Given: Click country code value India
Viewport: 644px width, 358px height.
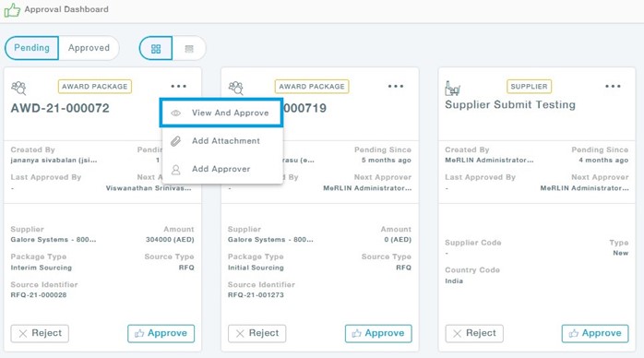Looking at the screenshot, I should point(454,280).
